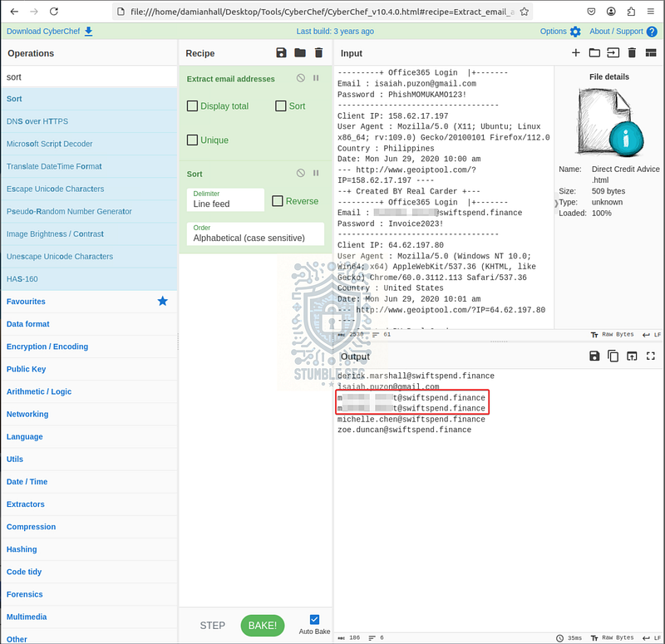The width and height of the screenshot is (665, 644).
Task: Click the Favourites star icon
Action: 162,301
